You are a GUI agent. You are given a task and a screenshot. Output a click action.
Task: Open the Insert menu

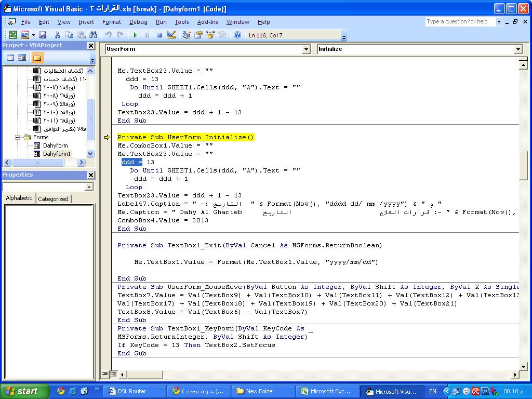click(86, 22)
